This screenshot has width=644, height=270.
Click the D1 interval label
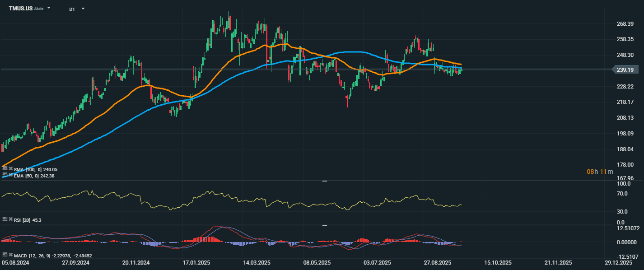pyautogui.click(x=72, y=9)
